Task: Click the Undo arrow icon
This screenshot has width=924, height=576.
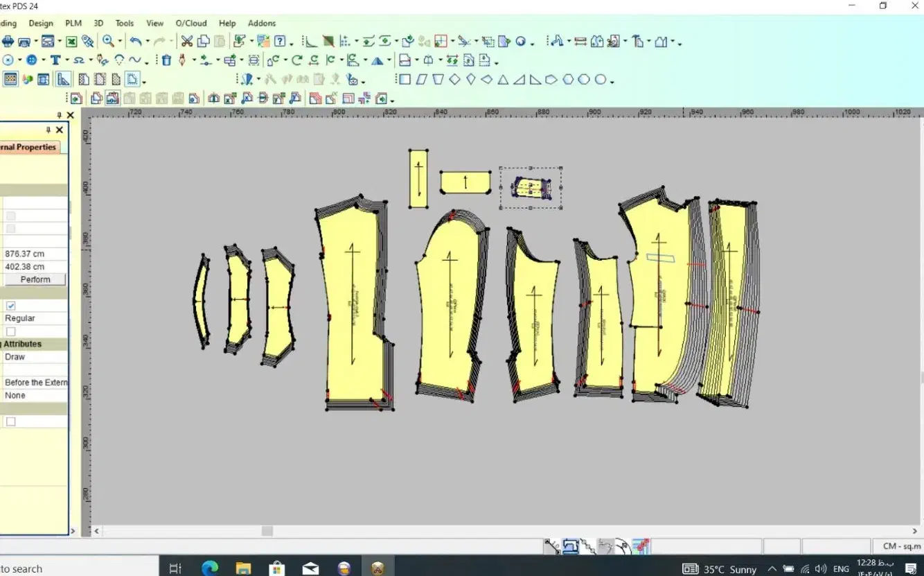Action: coord(135,42)
